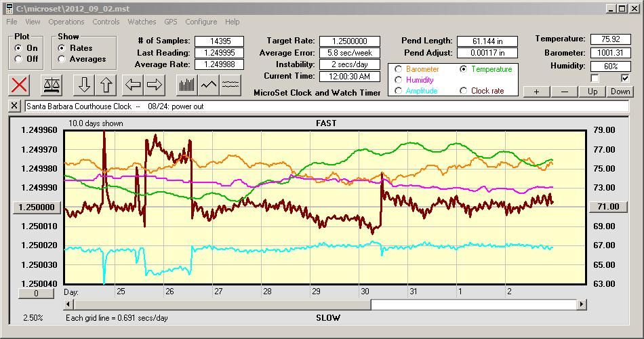This screenshot has width=644, height=339.
Task: Open the Watches menu
Action: click(142, 22)
